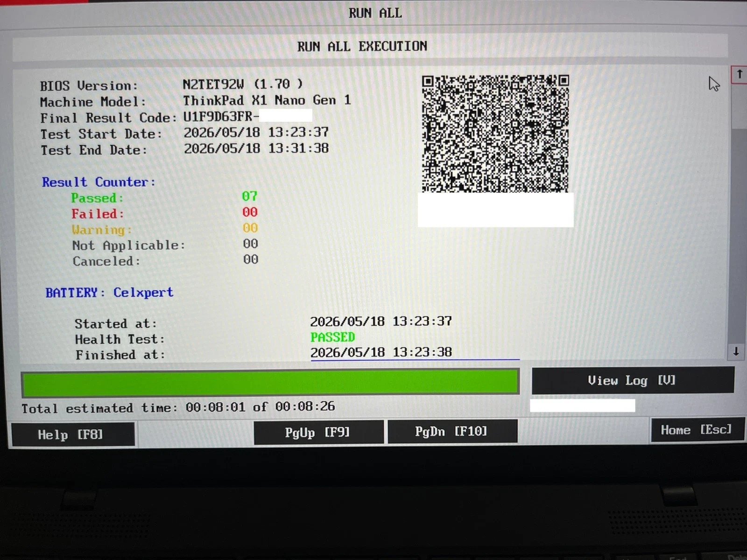Click the Total estimated time text
Viewport: 747px width, 560px height.
pos(178,407)
